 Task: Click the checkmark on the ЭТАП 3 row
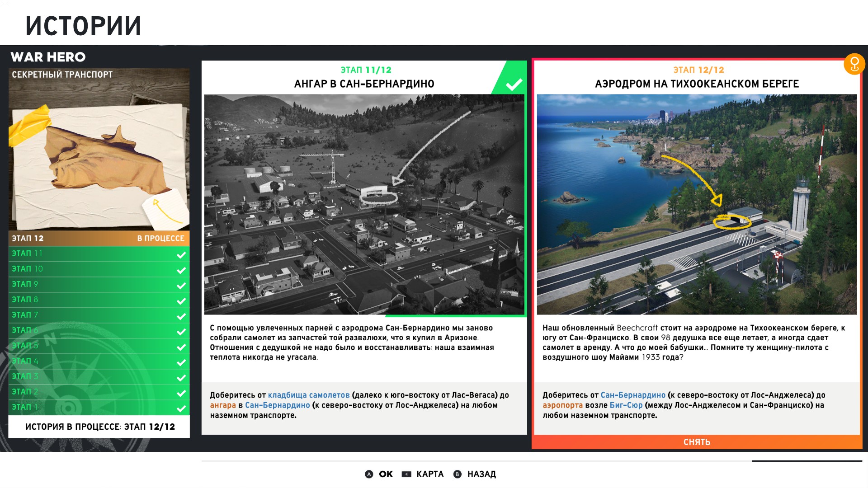[x=181, y=378]
